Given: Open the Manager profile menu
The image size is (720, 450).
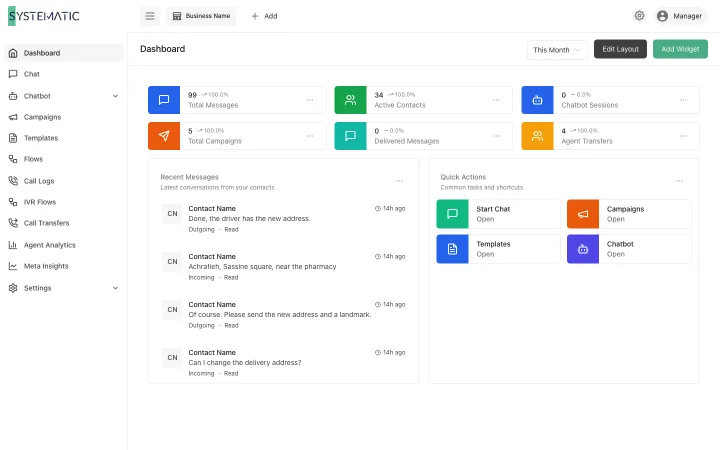Looking at the screenshot, I should click(x=681, y=16).
